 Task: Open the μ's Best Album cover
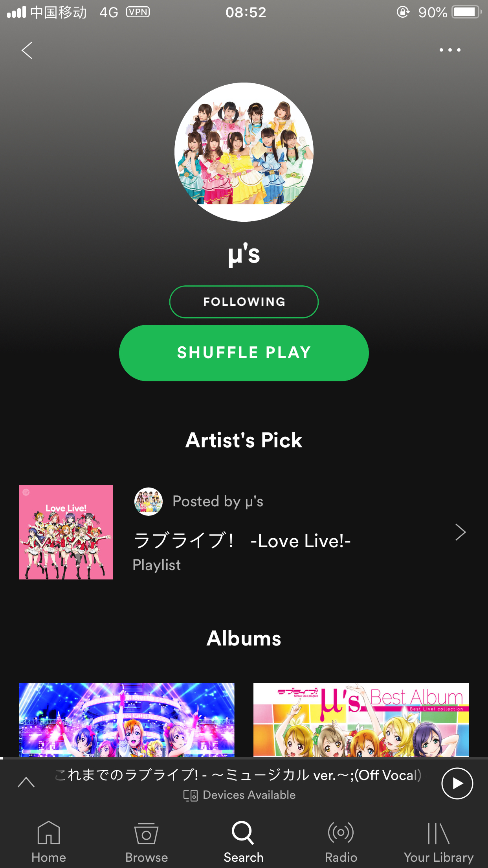tap(361, 720)
